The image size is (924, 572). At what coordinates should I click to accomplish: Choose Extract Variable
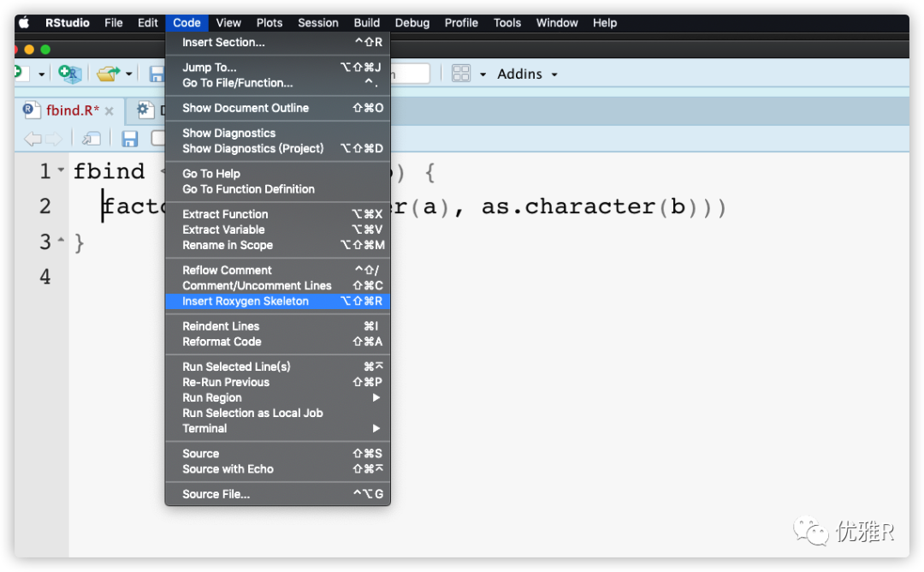(x=277, y=229)
